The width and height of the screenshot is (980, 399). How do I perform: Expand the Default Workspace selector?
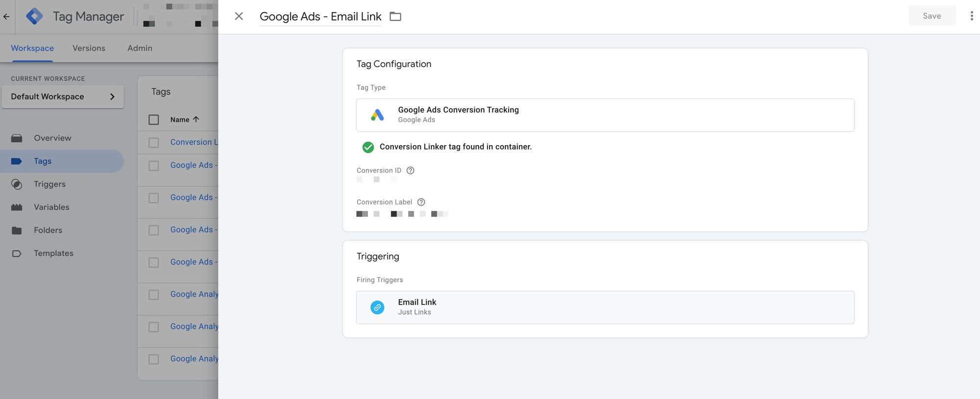pos(63,97)
